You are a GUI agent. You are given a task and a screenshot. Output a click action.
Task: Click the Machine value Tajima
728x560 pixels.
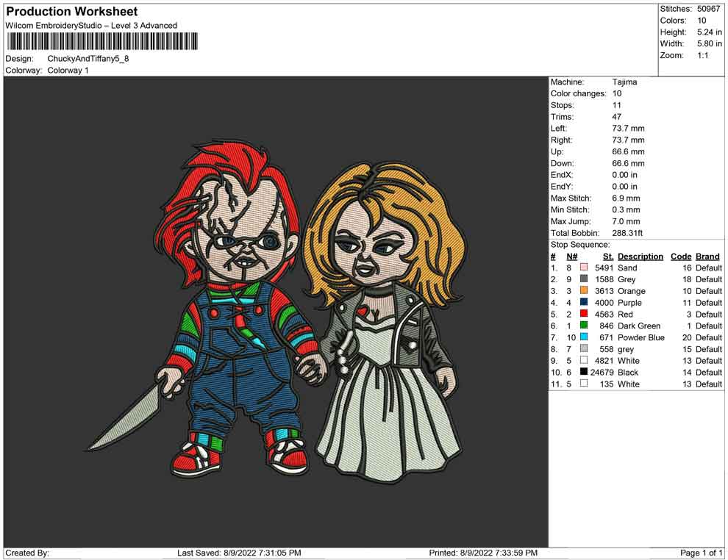point(624,82)
